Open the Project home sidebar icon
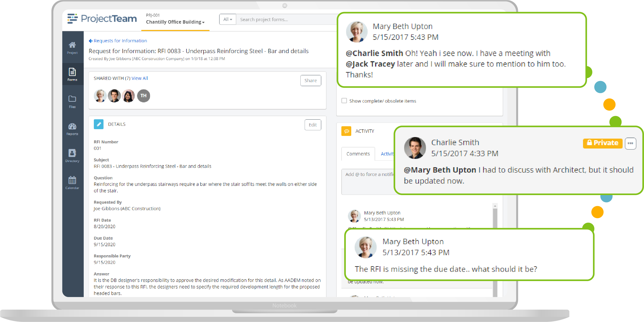644x322 pixels. click(72, 47)
